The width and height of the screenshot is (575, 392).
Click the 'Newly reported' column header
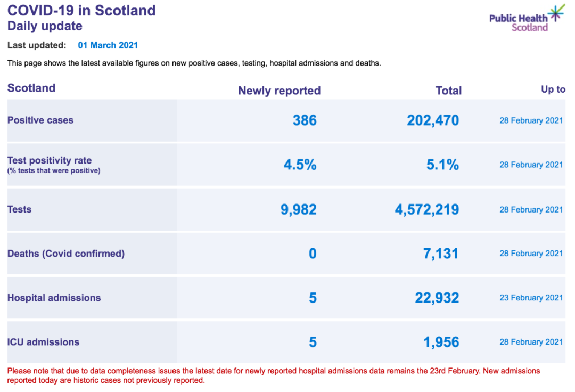click(x=280, y=91)
